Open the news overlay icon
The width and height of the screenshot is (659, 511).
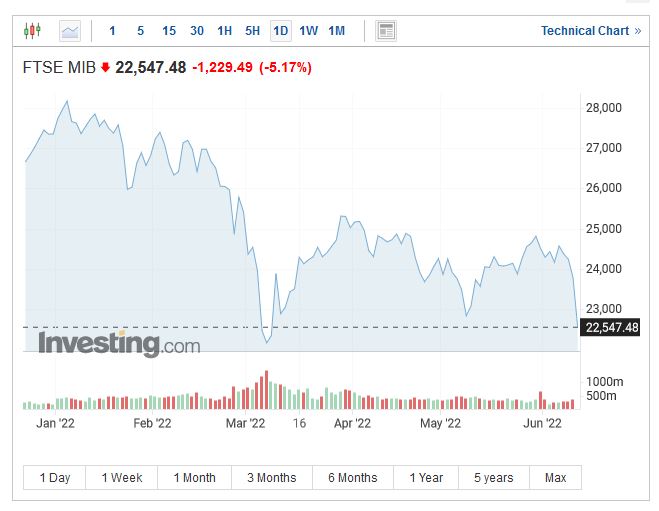pyautogui.click(x=386, y=31)
